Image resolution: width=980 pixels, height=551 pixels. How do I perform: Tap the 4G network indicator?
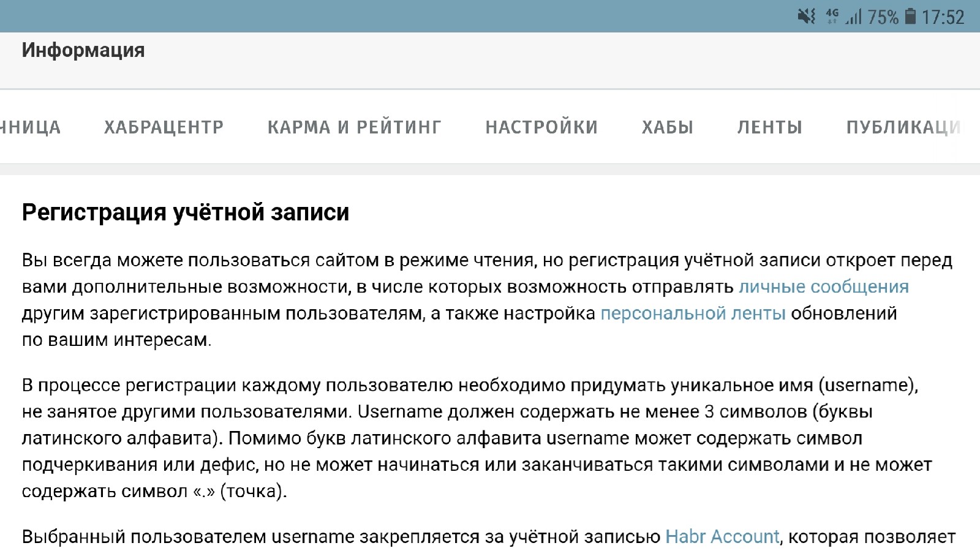832,16
